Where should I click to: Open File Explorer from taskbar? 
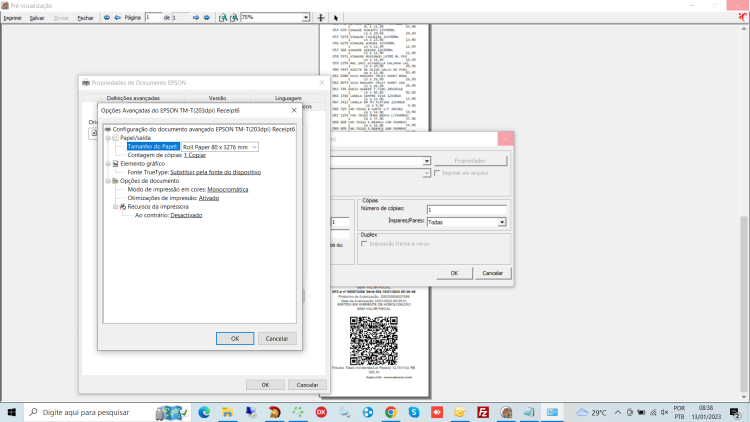click(x=228, y=412)
